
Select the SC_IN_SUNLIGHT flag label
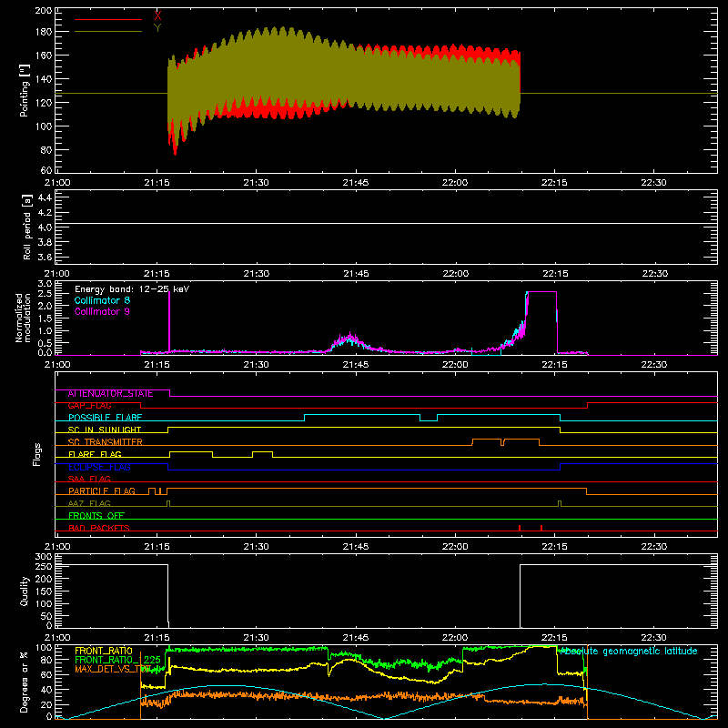point(105,430)
